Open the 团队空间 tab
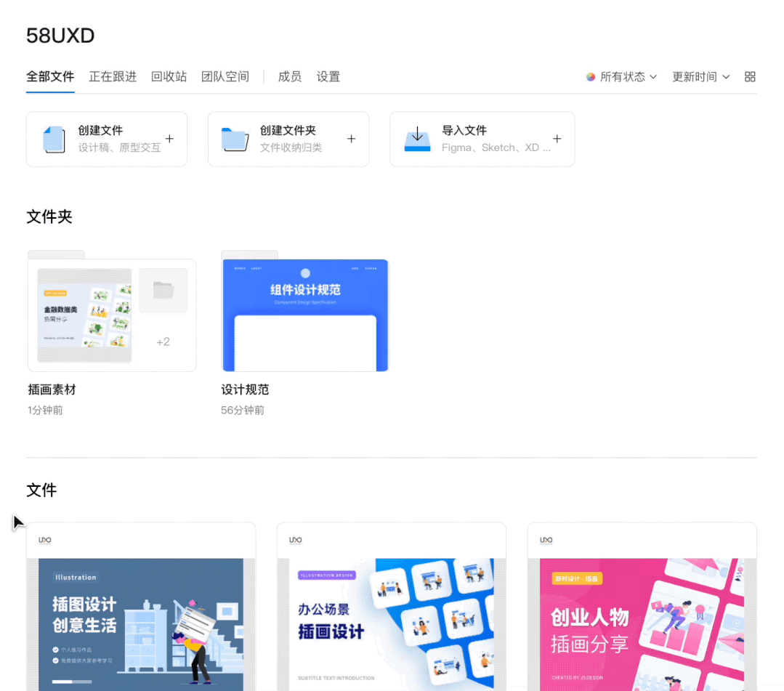The height and width of the screenshot is (691, 784). pyautogui.click(x=225, y=76)
